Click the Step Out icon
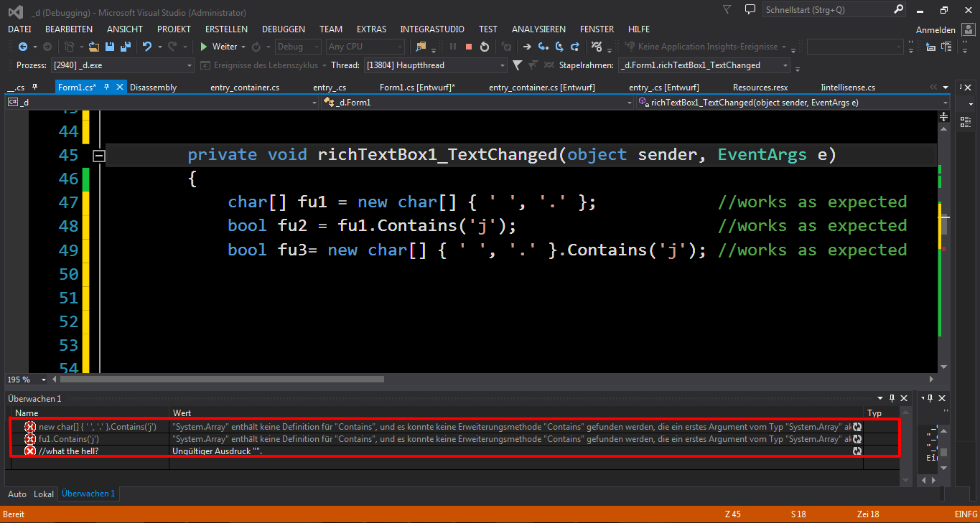The image size is (980, 523). pos(574,47)
